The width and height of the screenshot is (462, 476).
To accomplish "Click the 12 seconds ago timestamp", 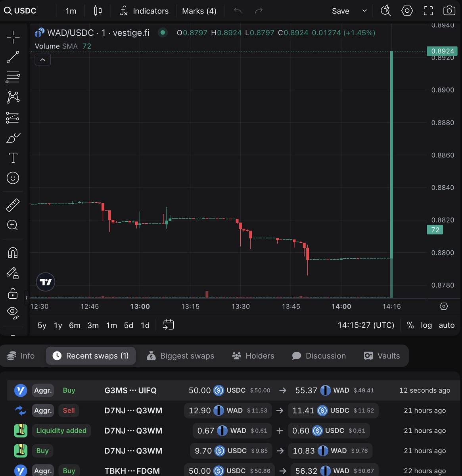I will pos(425,390).
